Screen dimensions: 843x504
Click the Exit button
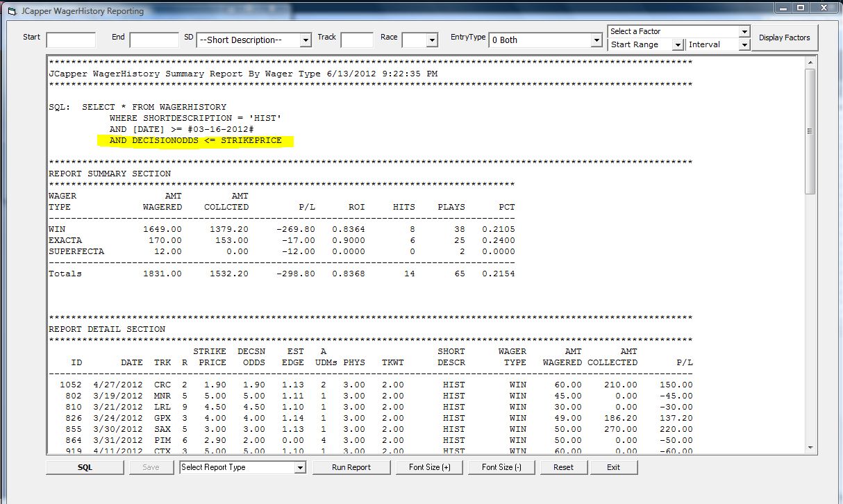point(613,467)
